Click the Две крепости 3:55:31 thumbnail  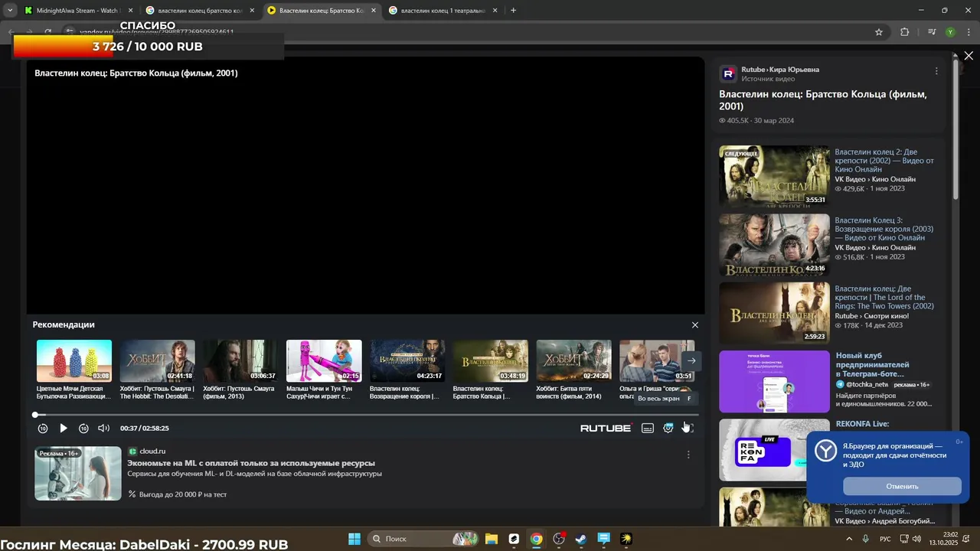click(x=774, y=176)
